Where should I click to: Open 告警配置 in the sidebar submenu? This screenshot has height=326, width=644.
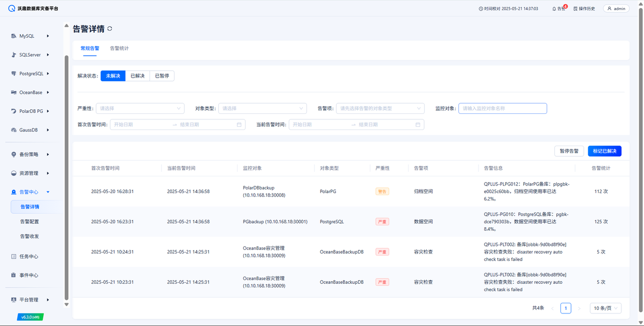pyautogui.click(x=30, y=222)
